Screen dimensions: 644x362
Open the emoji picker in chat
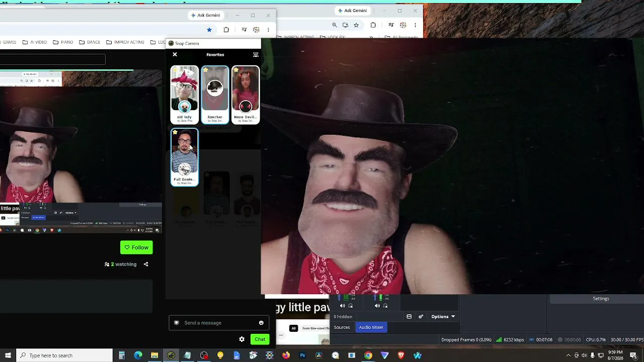click(261, 323)
